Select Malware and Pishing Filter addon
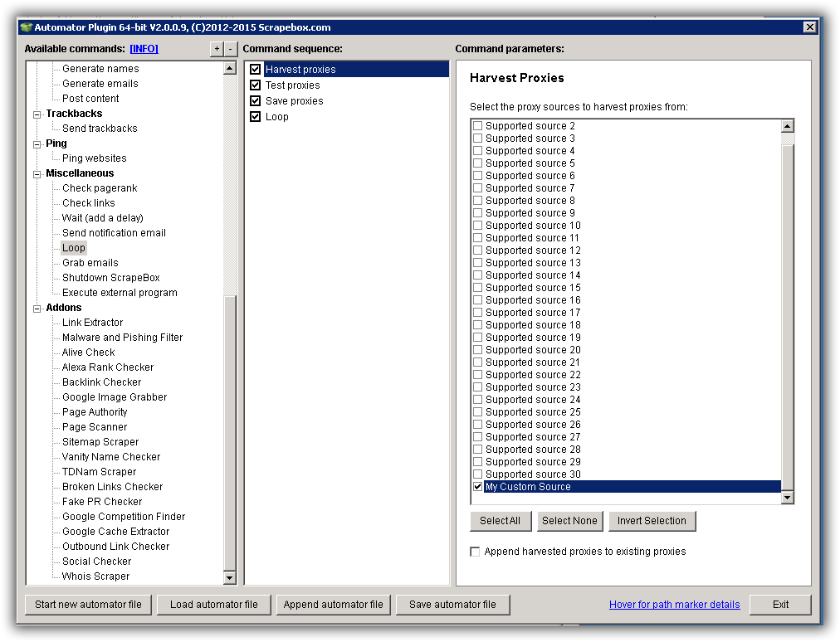The image size is (840, 642). [122, 338]
